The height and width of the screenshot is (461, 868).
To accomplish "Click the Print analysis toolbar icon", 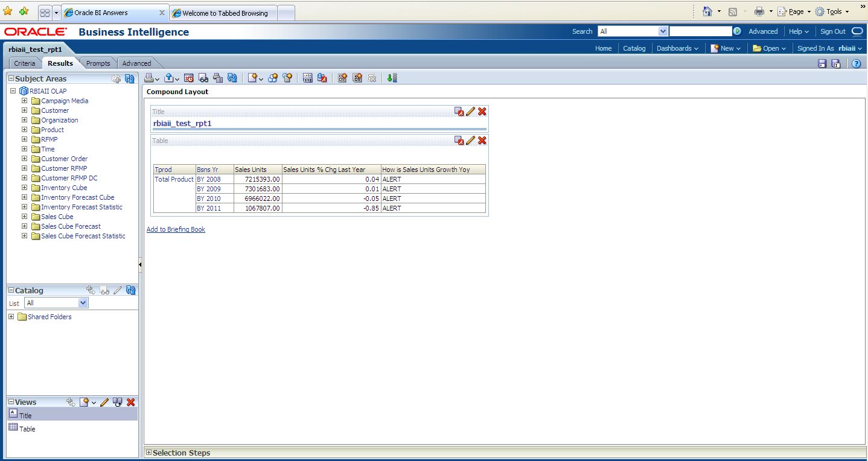I will [148, 78].
